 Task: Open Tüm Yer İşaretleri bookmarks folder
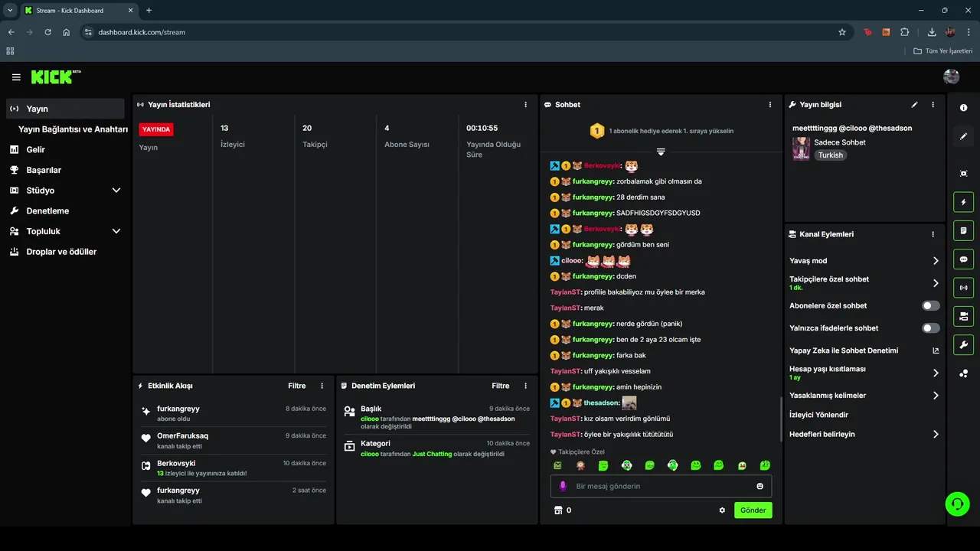tap(943, 51)
